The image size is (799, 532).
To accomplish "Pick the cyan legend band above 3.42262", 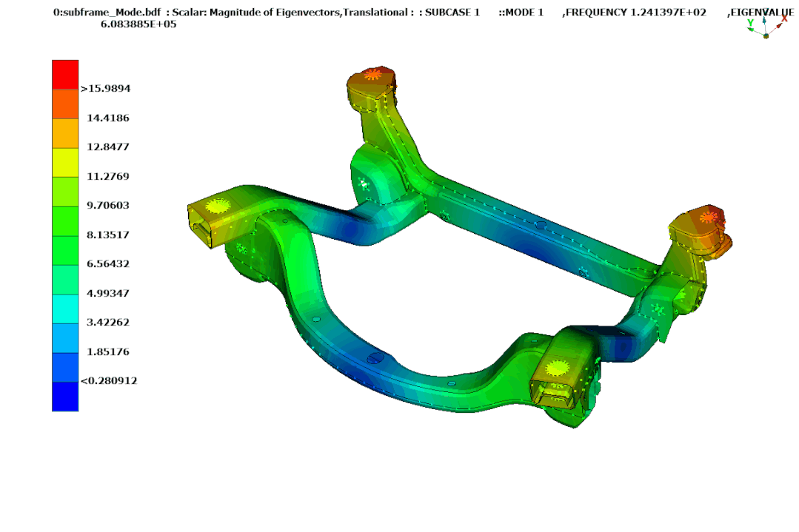I will click(65, 309).
